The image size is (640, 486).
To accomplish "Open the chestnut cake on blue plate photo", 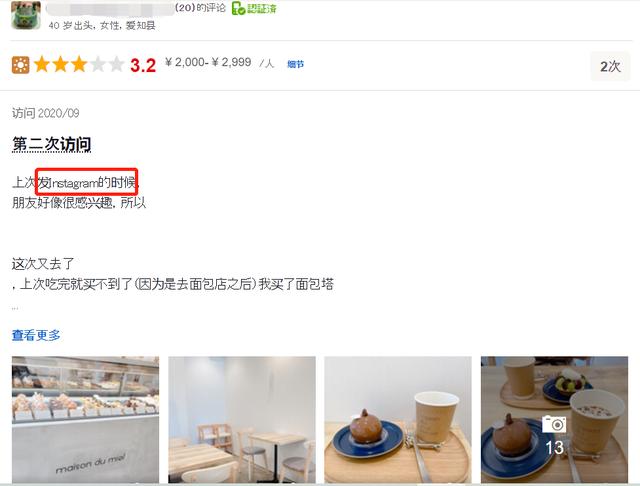I will (x=398, y=419).
